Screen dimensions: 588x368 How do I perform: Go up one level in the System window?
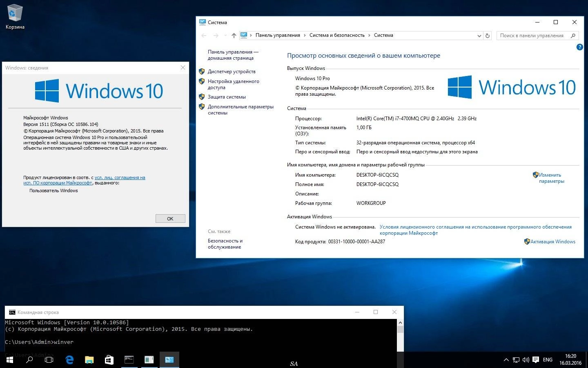coord(234,36)
